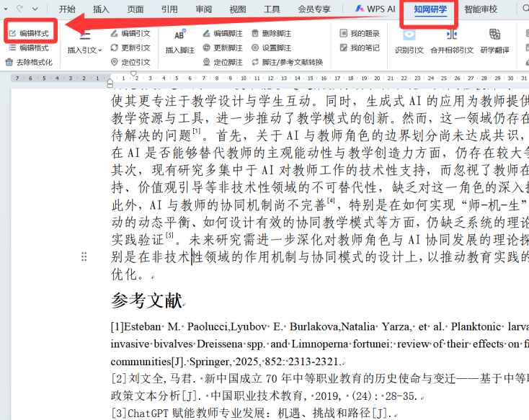This screenshot has height=420, width=529.
Task: Click 去除格式化 to remove formatting
Action: tap(29, 62)
